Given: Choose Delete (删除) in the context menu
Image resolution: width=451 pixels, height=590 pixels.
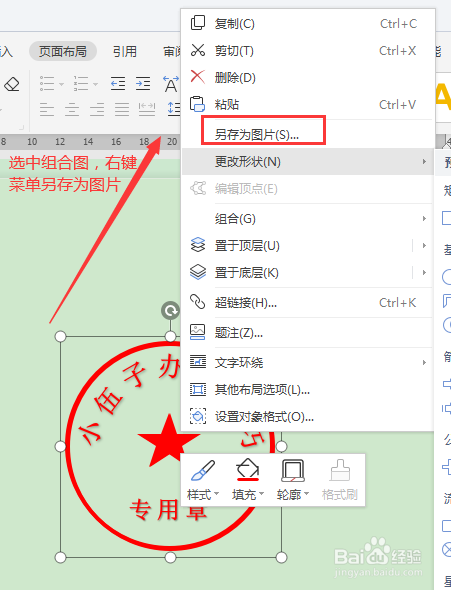Looking at the screenshot, I should [308, 78].
